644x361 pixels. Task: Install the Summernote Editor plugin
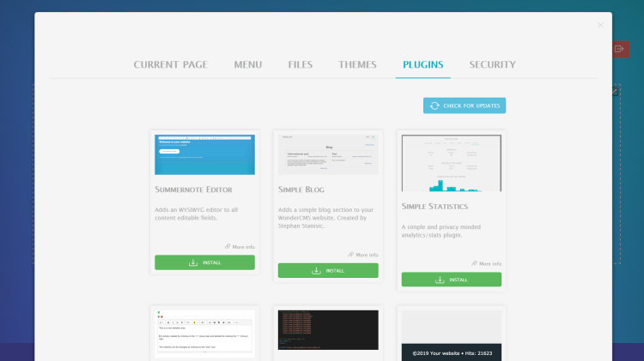click(204, 262)
